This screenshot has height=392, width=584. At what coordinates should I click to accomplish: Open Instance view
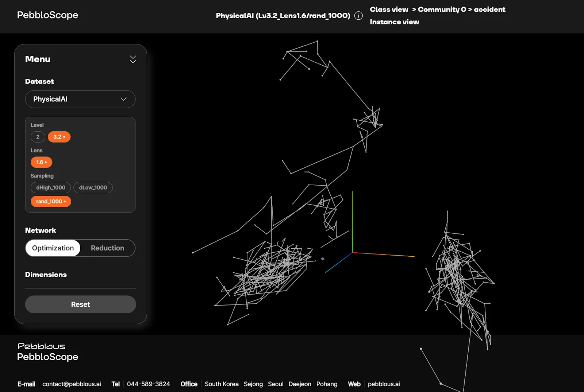coord(394,22)
